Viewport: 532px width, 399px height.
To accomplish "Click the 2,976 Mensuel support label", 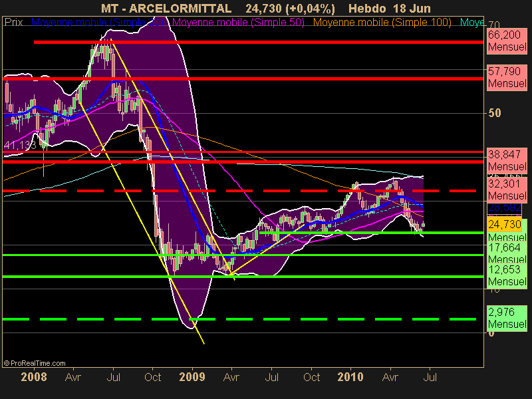I will coord(507,318).
